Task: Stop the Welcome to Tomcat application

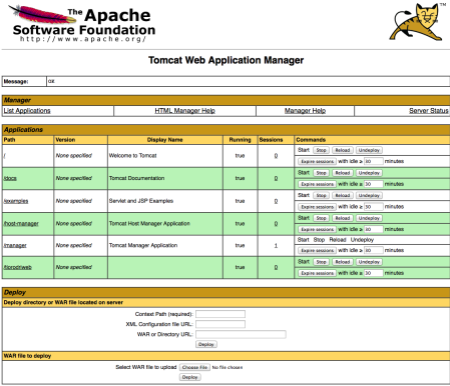Action: [321, 150]
